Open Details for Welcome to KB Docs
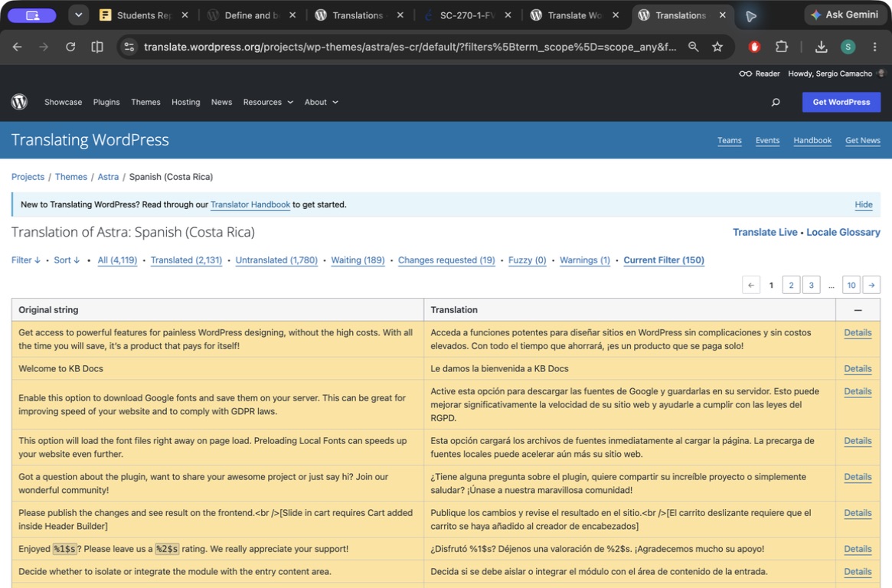 [858, 368]
